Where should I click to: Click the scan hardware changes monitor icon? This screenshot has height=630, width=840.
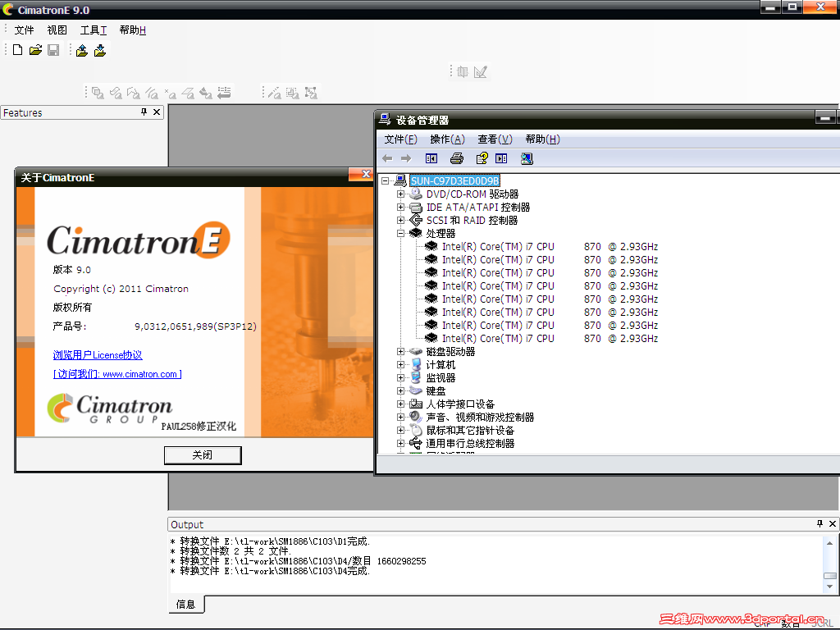click(x=527, y=158)
